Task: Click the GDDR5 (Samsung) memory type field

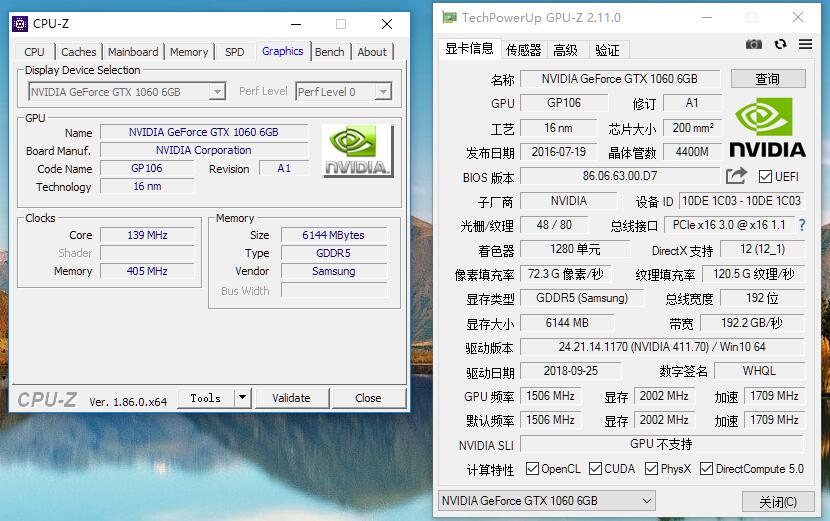Action: point(582,298)
